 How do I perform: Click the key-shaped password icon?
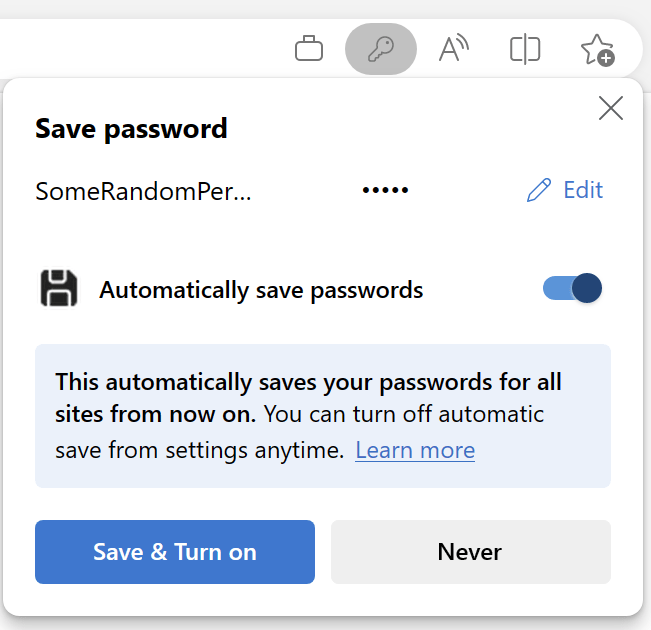click(381, 48)
